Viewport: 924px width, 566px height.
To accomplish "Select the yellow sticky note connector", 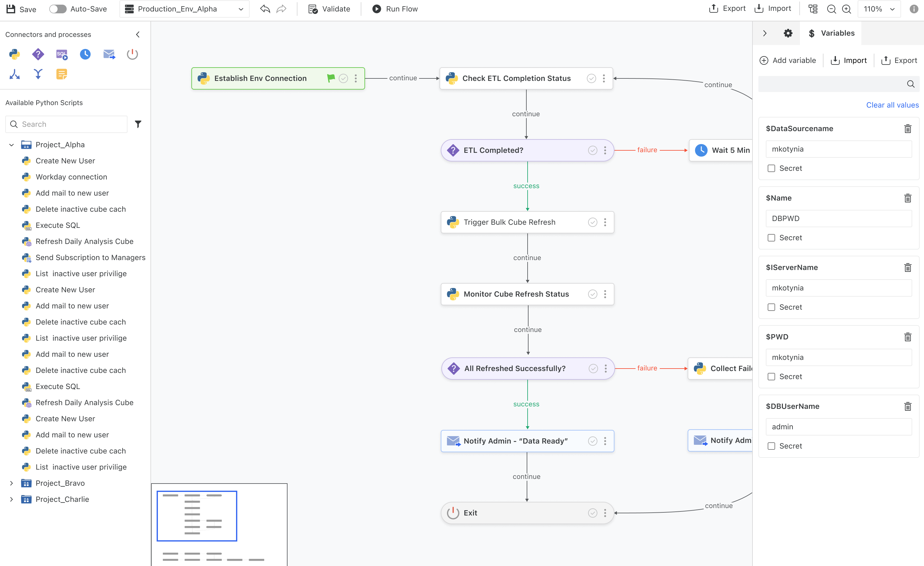I will 62,74.
